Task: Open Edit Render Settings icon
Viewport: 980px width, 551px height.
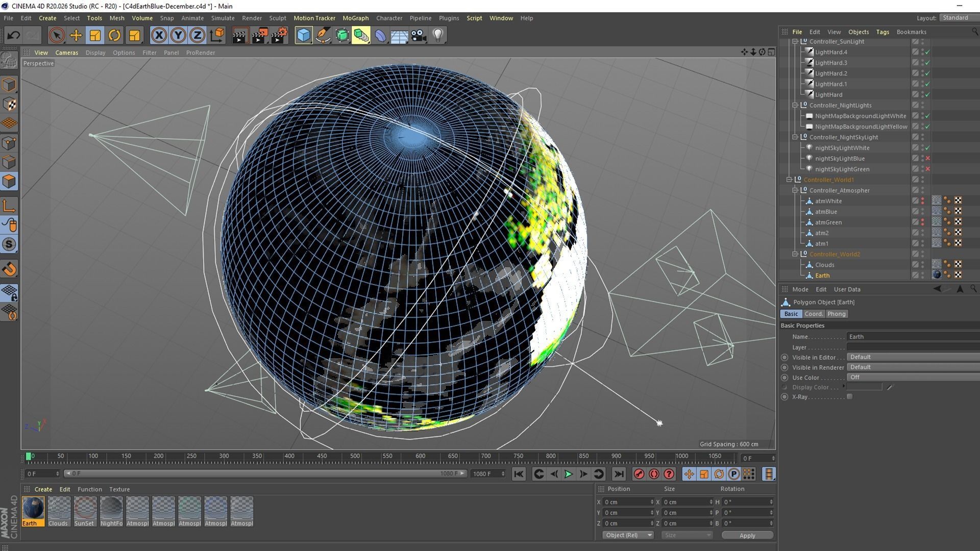Action: click(x=279, y=35)
